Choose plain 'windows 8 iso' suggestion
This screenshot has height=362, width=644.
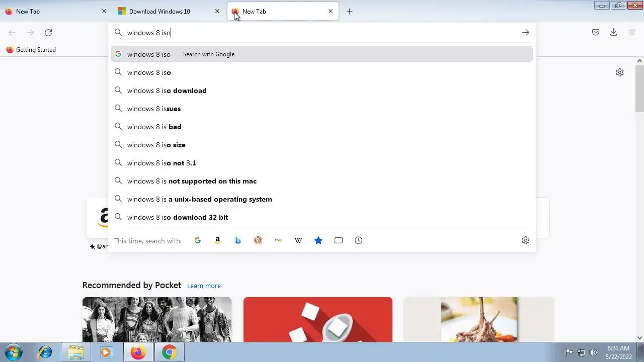322,72
